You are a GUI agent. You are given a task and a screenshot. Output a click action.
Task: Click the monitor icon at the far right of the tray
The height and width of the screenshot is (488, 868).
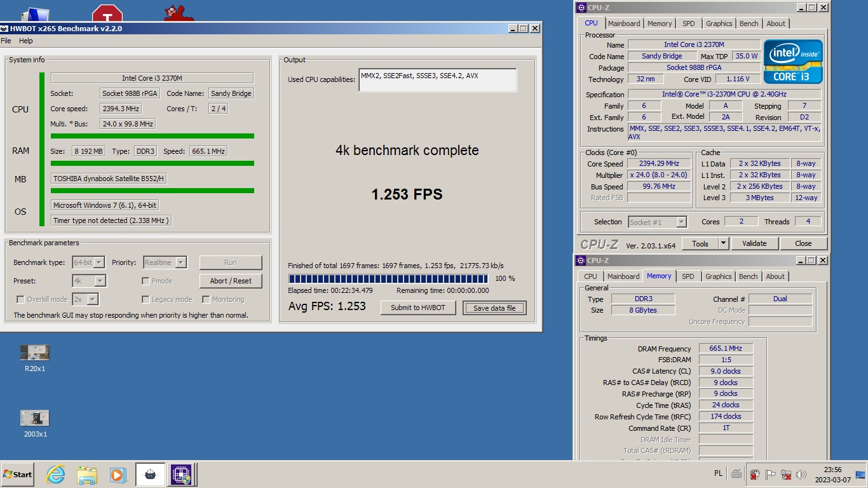point(860,474)
